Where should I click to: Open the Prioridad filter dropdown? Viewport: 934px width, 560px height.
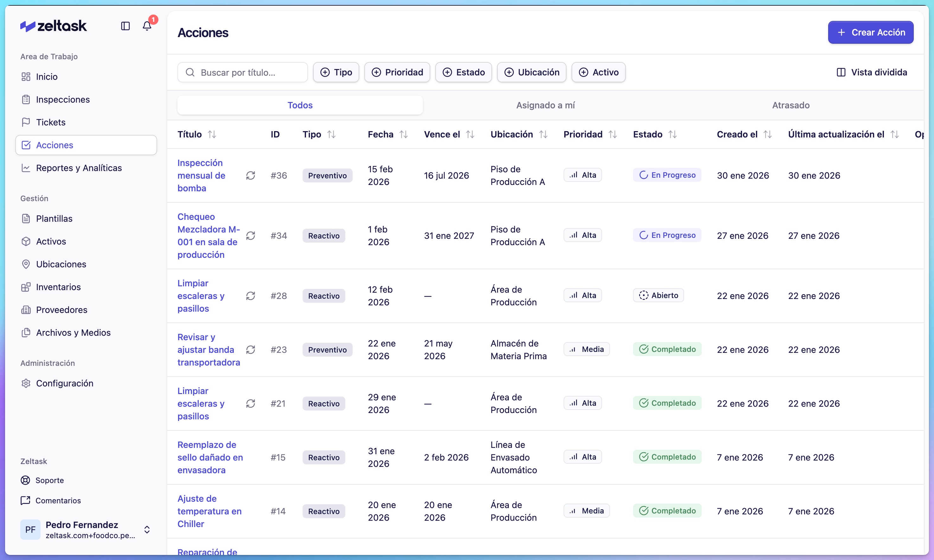(397, 72)
